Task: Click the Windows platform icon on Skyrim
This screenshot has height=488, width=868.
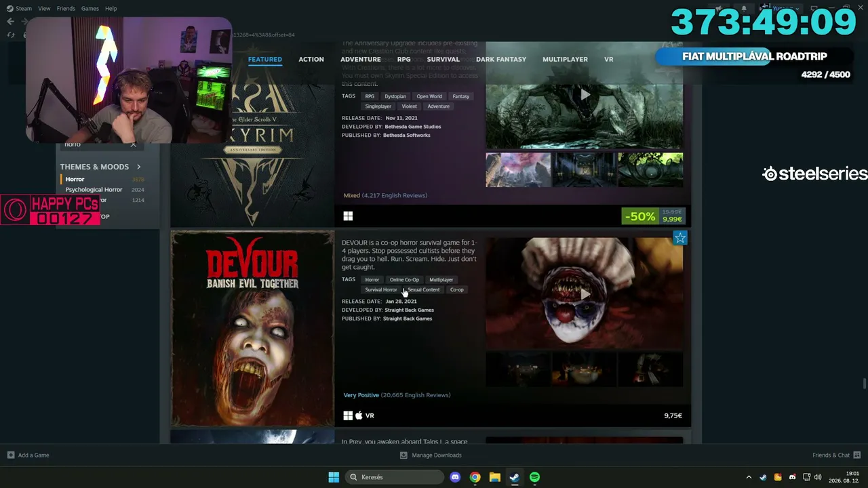Action: pos(348,216)
